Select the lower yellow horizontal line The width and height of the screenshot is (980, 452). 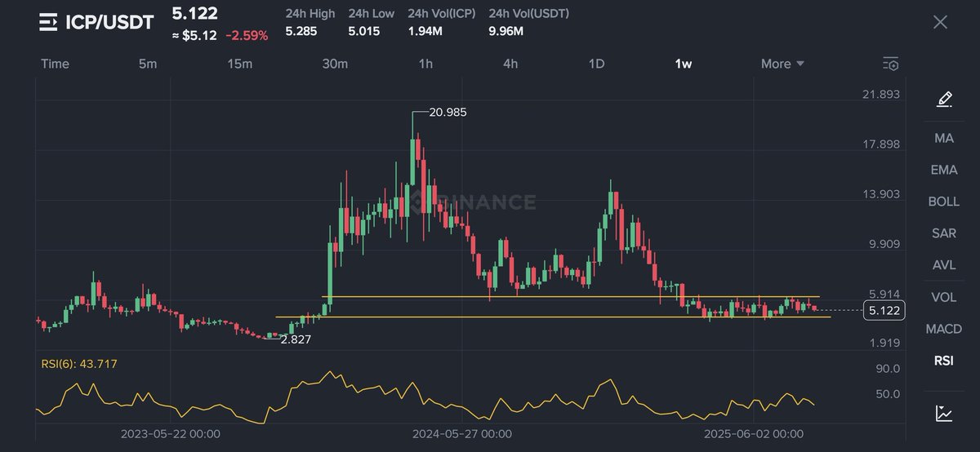point(553,317)
